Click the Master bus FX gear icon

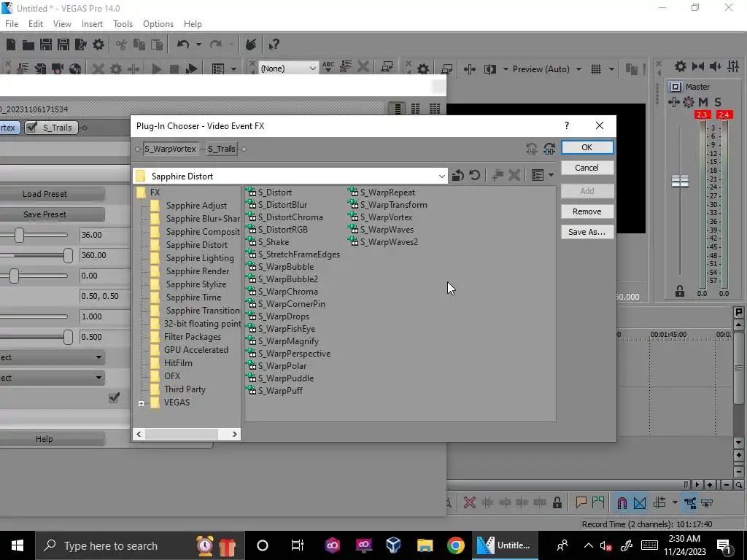click(689, 102)
